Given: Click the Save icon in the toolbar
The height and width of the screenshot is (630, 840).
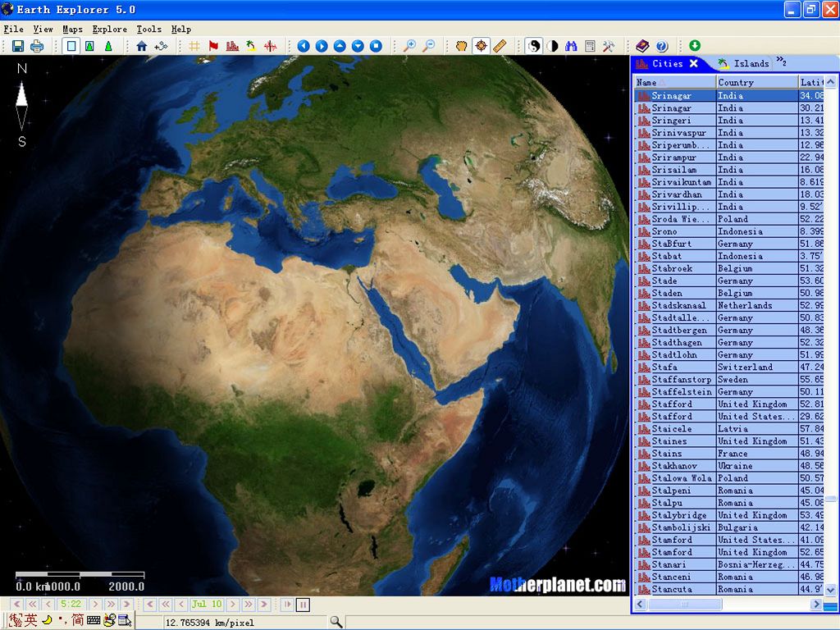Looking at the screenshot, I should [17, 46].
